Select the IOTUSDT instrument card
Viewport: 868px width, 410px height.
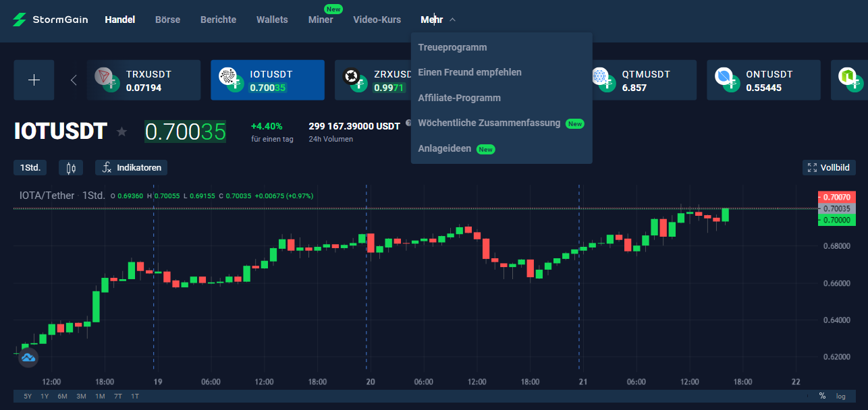(x=267, y=80)
